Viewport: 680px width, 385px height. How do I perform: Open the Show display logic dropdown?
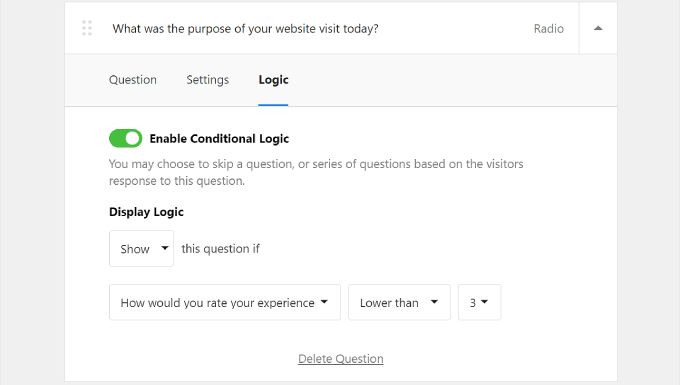click(x=141, y=249)
